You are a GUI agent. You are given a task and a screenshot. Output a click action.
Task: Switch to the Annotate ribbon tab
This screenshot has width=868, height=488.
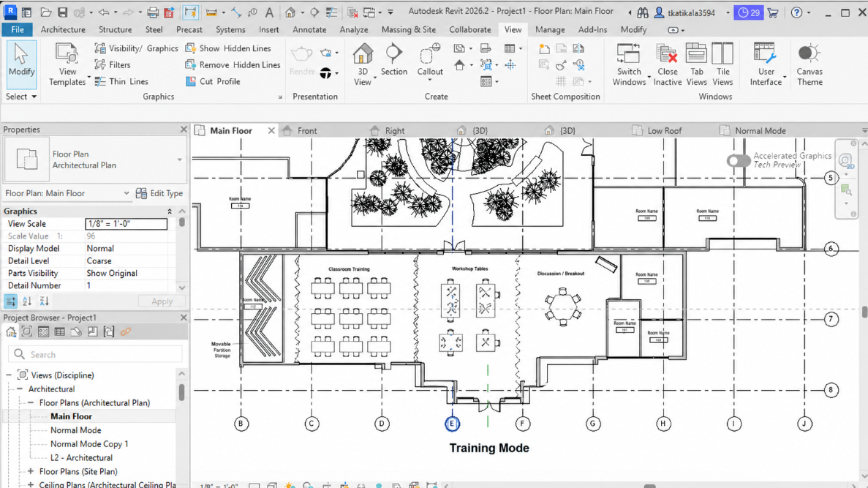309,29
